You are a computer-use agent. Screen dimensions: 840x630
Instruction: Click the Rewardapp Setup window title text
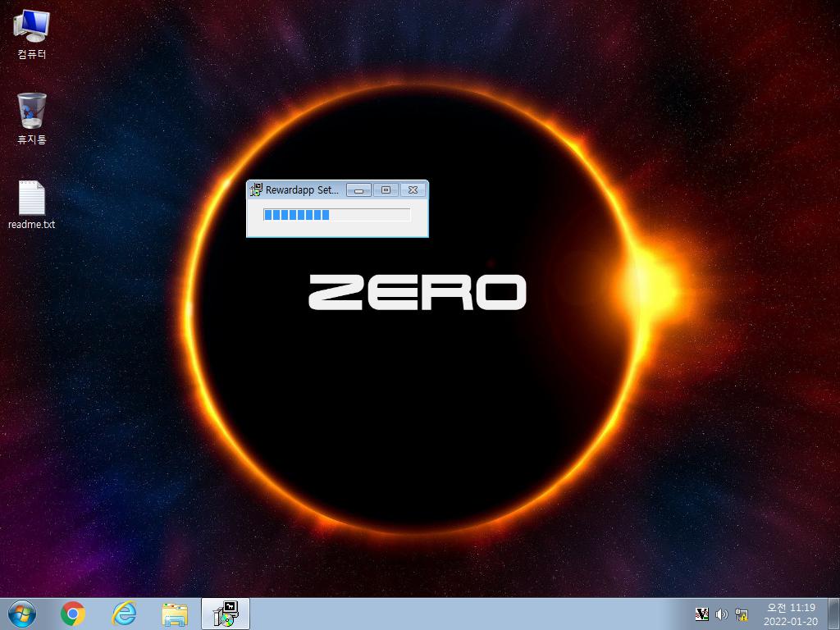[302, 189]
